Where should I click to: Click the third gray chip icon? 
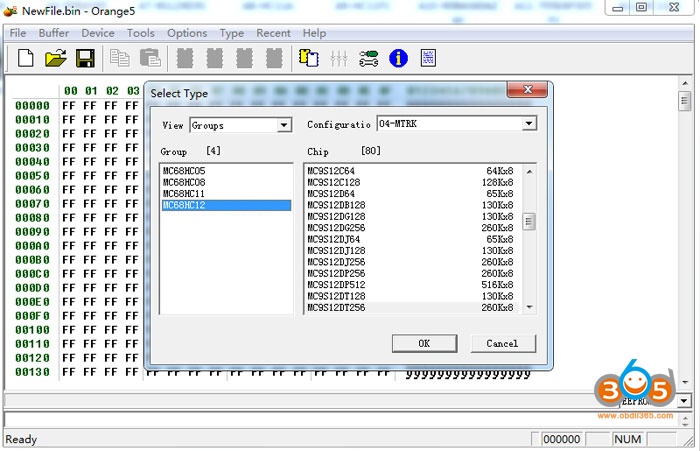tap(244, 58)
